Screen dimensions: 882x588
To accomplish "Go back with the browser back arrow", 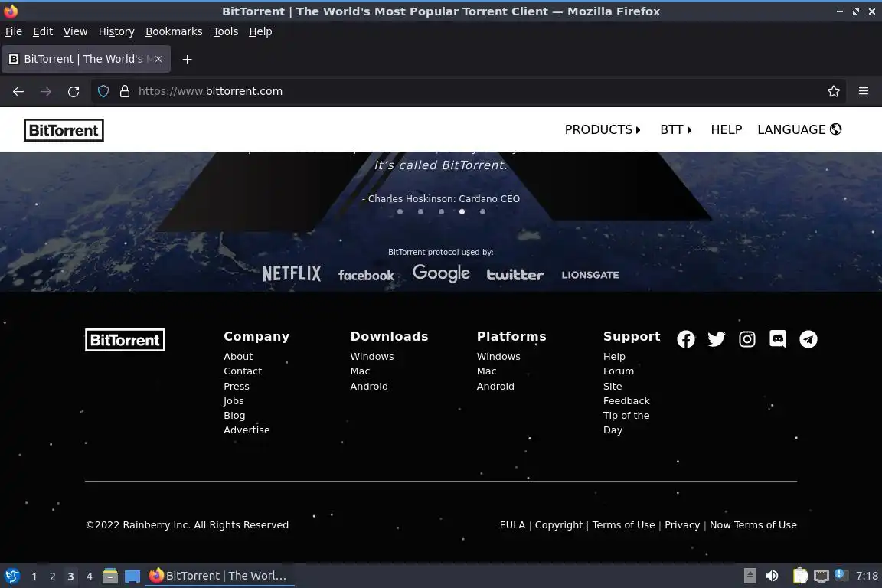I will pos(18,91).
